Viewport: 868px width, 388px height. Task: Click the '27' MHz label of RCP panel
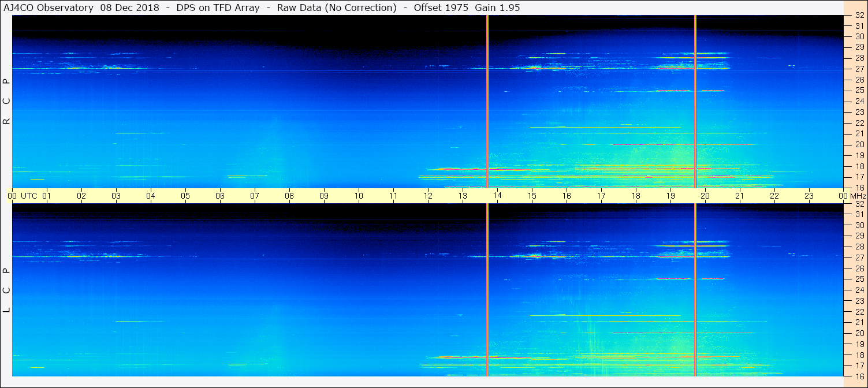[860, 69]
